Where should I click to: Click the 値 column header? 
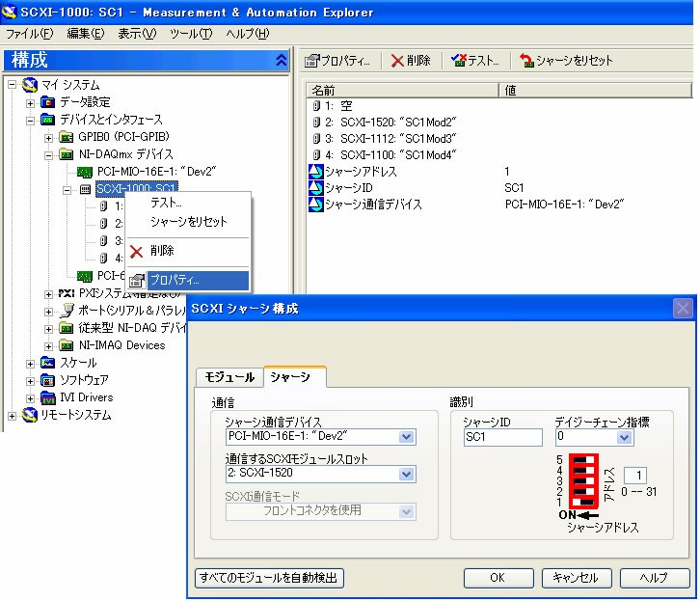click(x=595, y=90)
